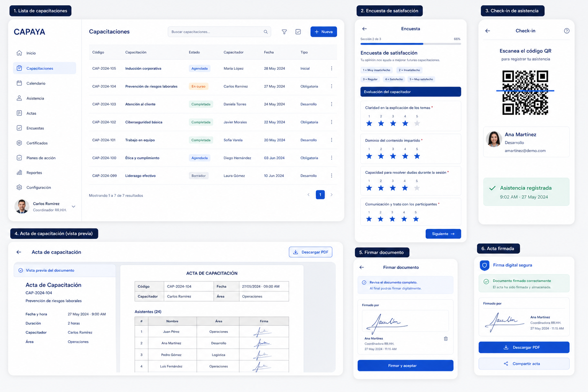Click Ana Martínez profile photo on Check-in
The image size is (588, 392).
494,139
